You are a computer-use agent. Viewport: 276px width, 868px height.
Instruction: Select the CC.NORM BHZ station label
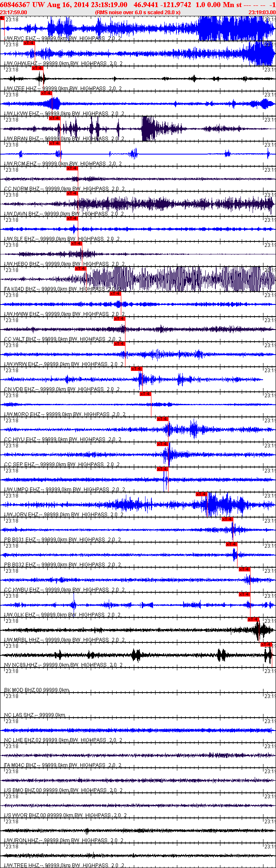coord(22,189)
